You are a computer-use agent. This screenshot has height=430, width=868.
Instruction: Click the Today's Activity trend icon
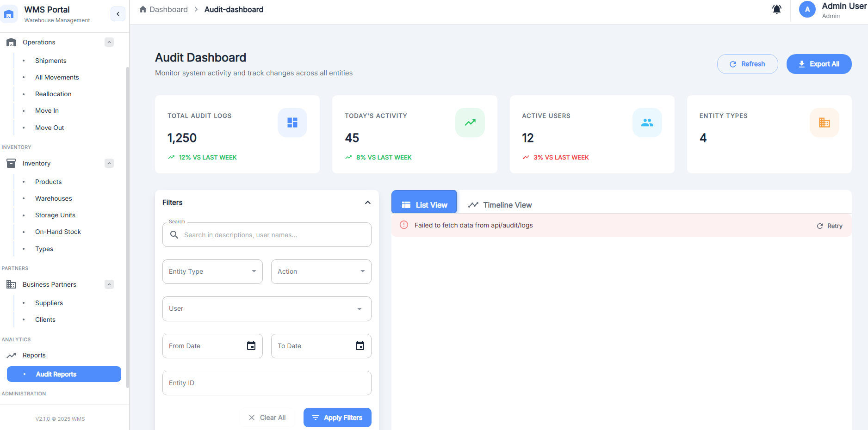click(470, 123)
